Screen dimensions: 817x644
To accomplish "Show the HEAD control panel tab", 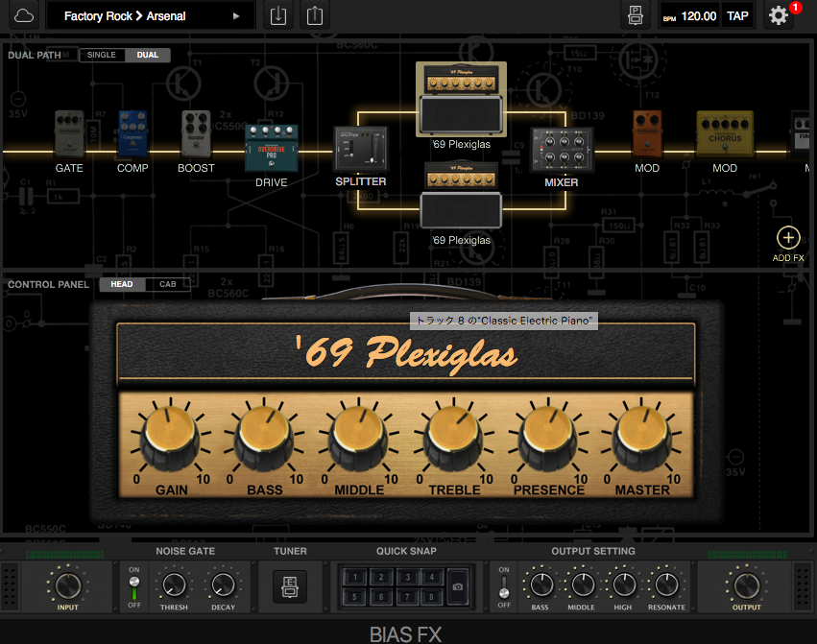I will pos(122,284).
